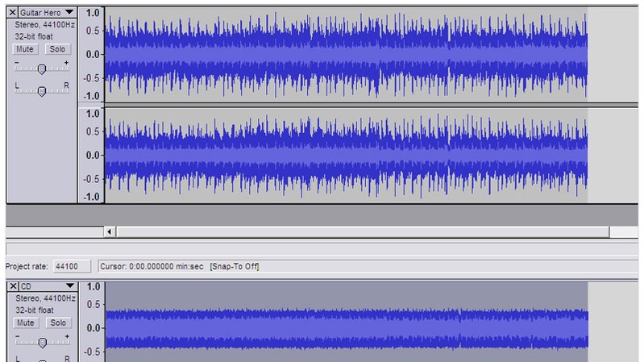Click the CD track gain slider knob

tap(42, 343)
